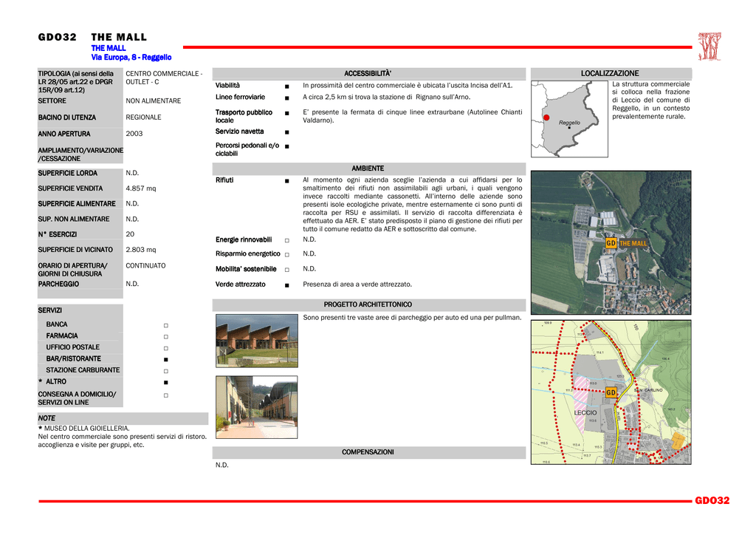The width and height of the screenshot is (756, 535).
Task: Select the CENTRO COMMERCIALE - OUTLET - C value
Action: point(164,78)
